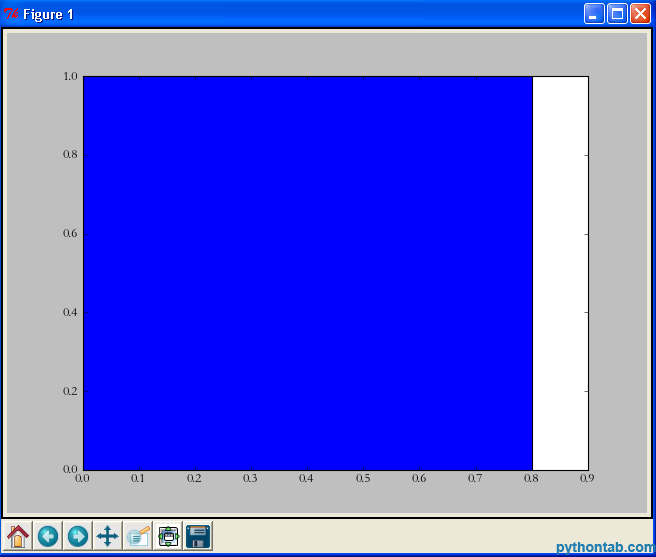Viewport: 656px width, 557px height.
Task: Click the 1.0 tick label on the y-axis
Action: tap(70, 76)
